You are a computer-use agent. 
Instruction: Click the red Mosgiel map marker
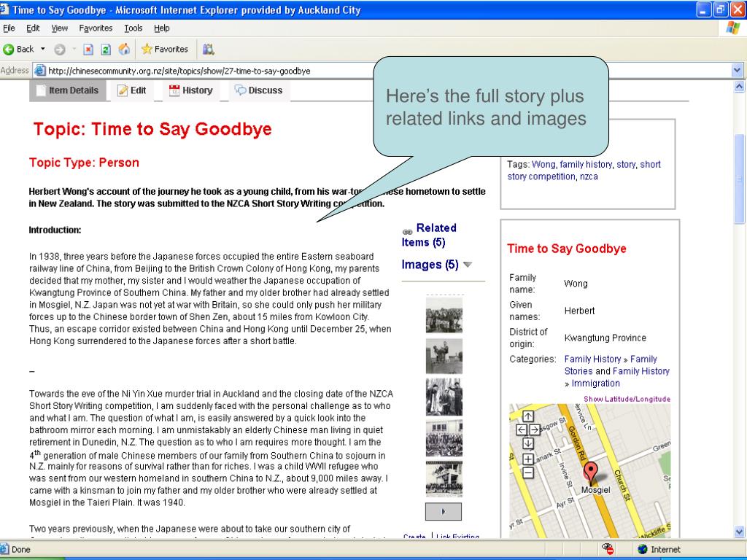pyautogui.click(x=590, y=472)
